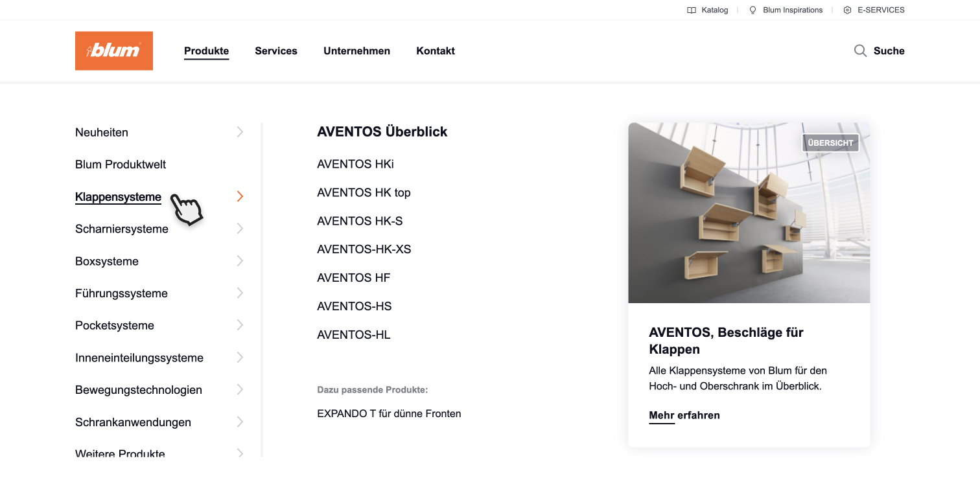The width and height of the screenshot is (980, 491).
Task: Click the search magnifier icon
Action: [x=860, y=51]
